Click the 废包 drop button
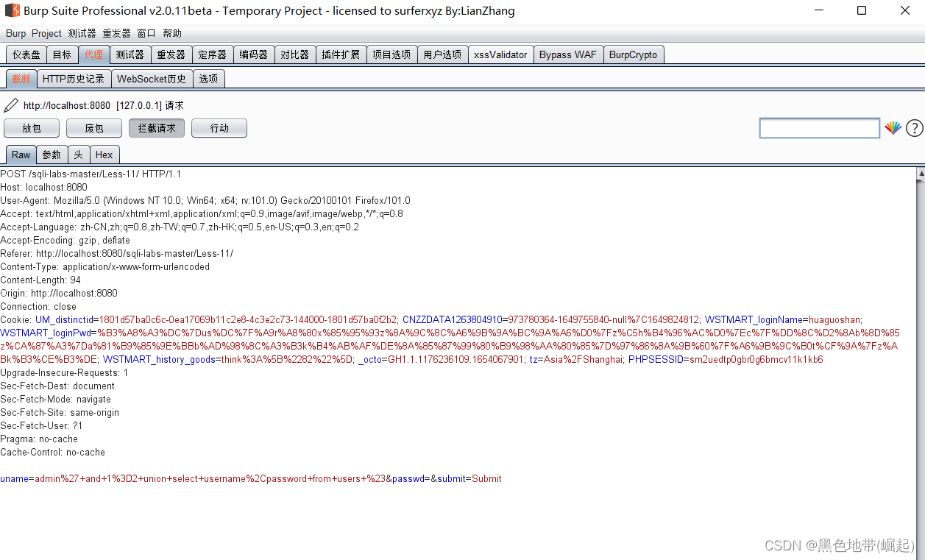 pos(94,128)
